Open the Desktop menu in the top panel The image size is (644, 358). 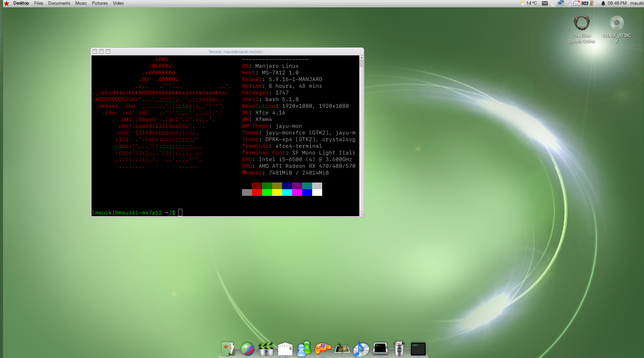(x=21, y=3)
